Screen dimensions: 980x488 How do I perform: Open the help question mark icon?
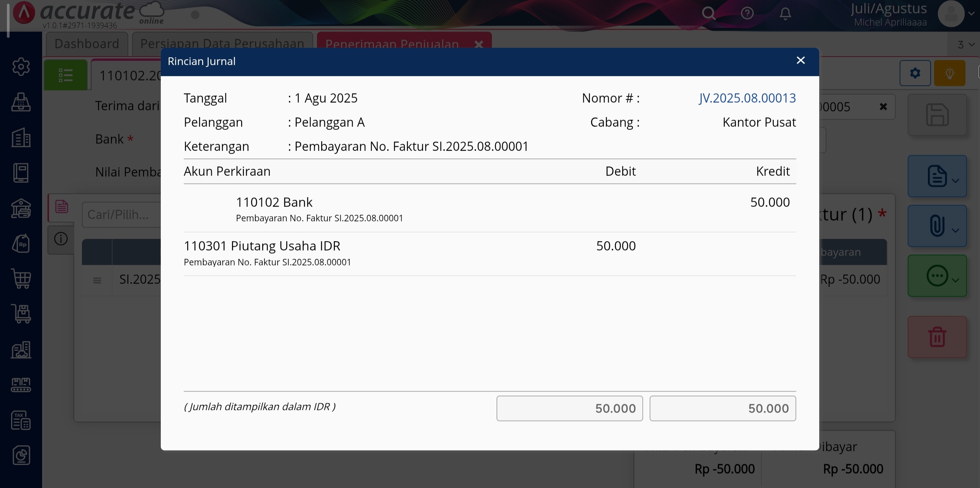pos(747,14)
